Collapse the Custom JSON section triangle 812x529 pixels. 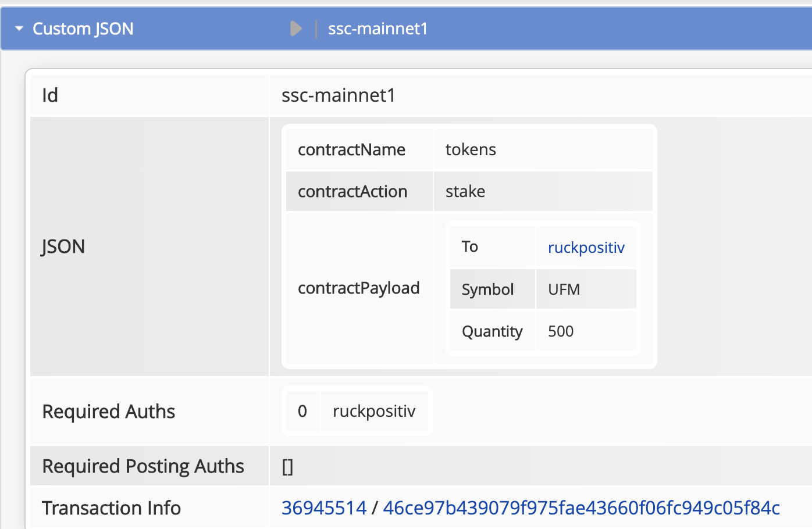click(19, 28)
